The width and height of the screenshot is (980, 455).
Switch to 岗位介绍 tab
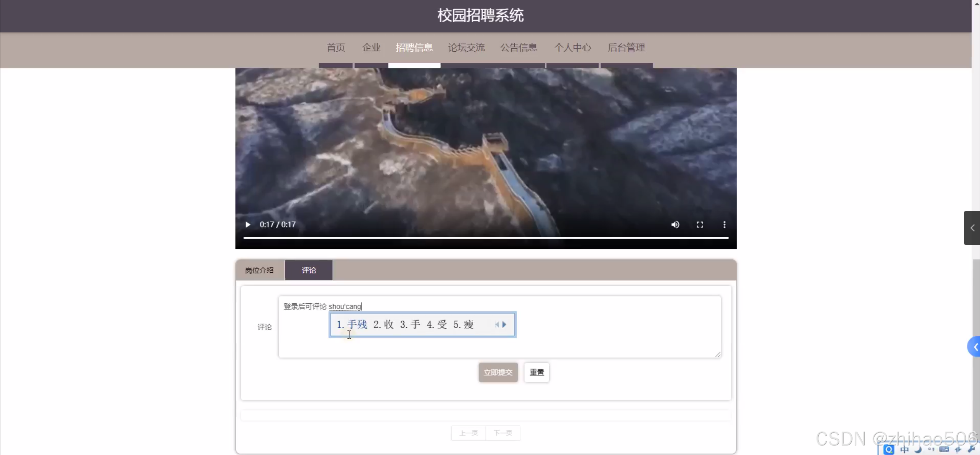259,270
